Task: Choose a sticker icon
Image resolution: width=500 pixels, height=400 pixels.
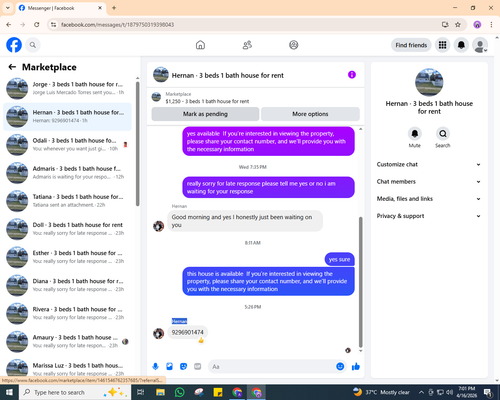Action: (x=183, y=367)
